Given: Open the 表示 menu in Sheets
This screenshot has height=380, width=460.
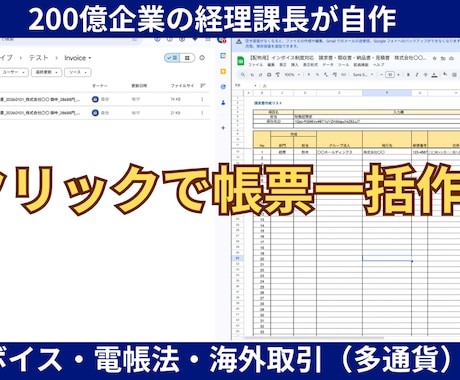Looking at the screenshot, I should click(283, 65).
